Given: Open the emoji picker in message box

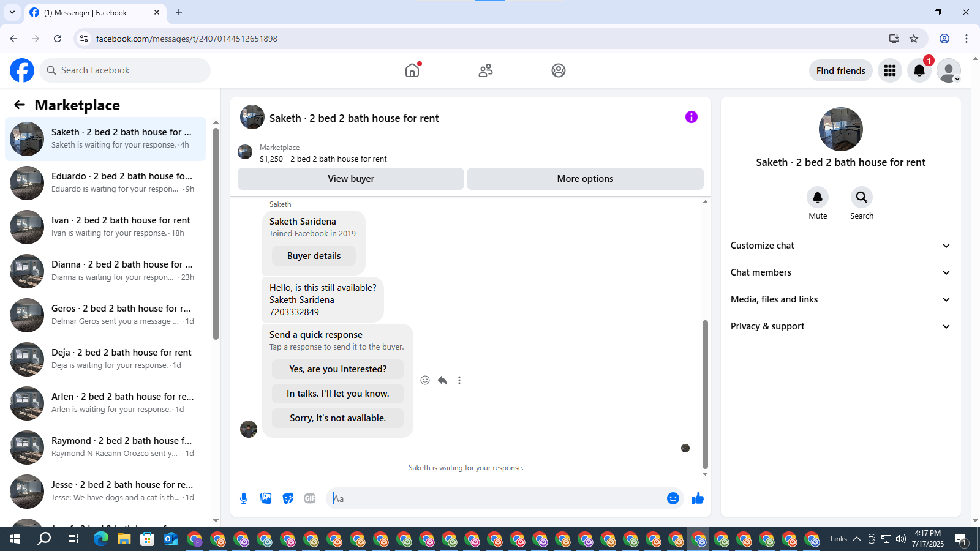Looking at the screenshot, I should [x=673, y=498].
